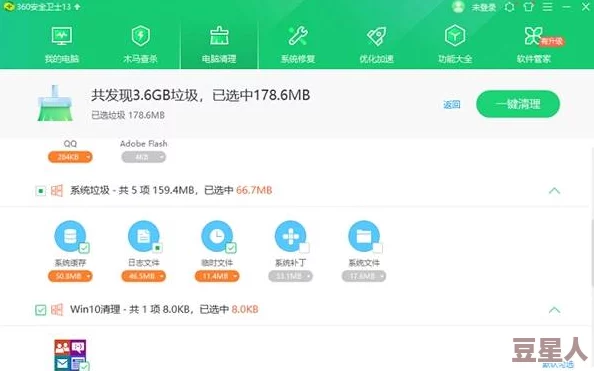Image resolution: width=594 pixels, height=371 pixels.
Task: Select the 电脑清理 broom icon
Action: [x=219, y=36]
